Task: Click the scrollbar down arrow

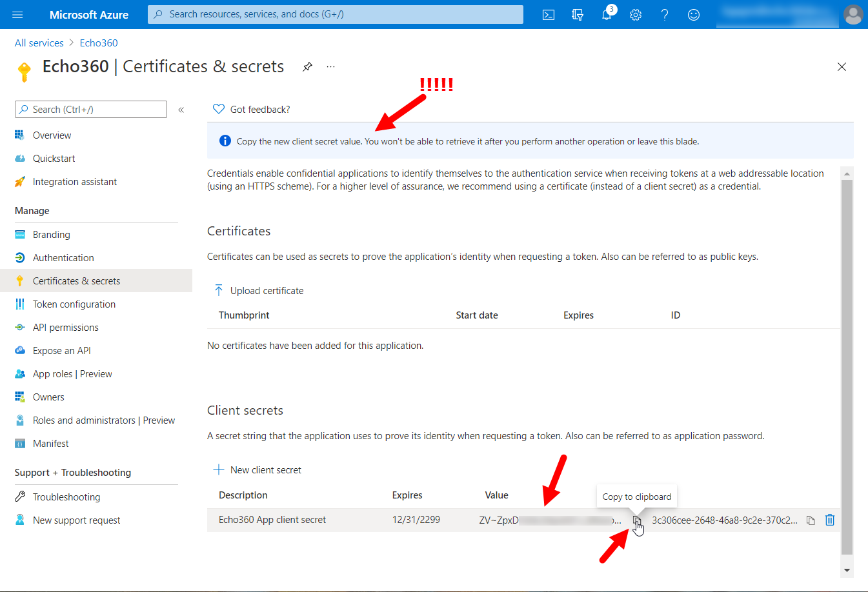Action: (x=847, y=570)
